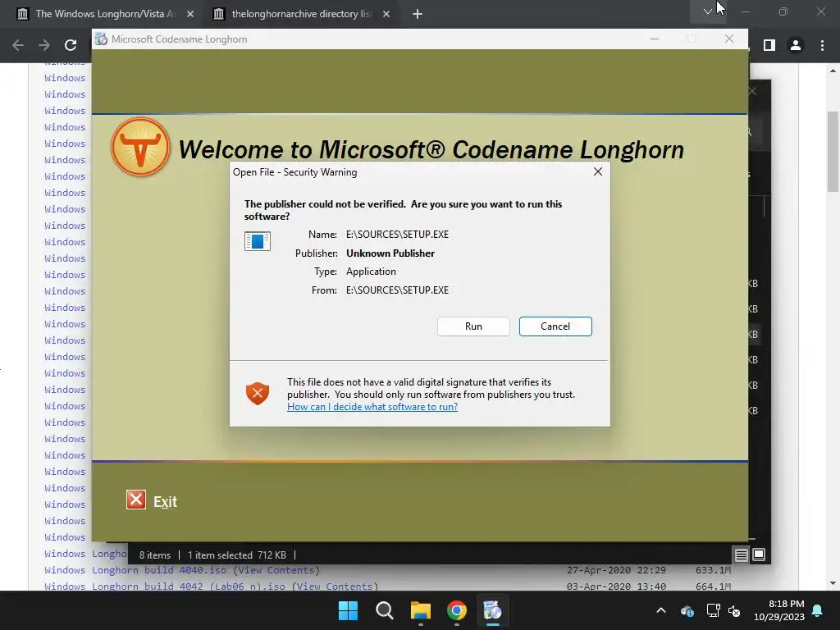Open Google Chrome from the taskbar
Screen dimensions: 840x630
[456, 610]
